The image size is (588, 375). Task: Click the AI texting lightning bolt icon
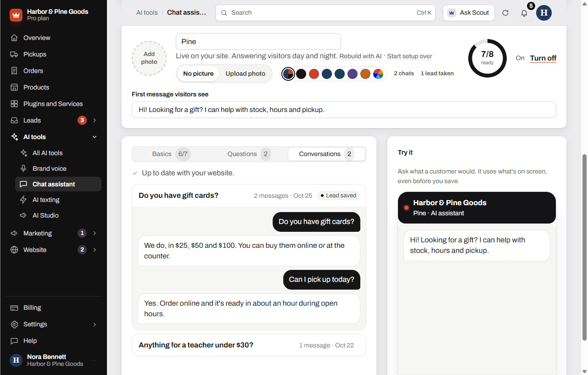[x=23, y=200]
